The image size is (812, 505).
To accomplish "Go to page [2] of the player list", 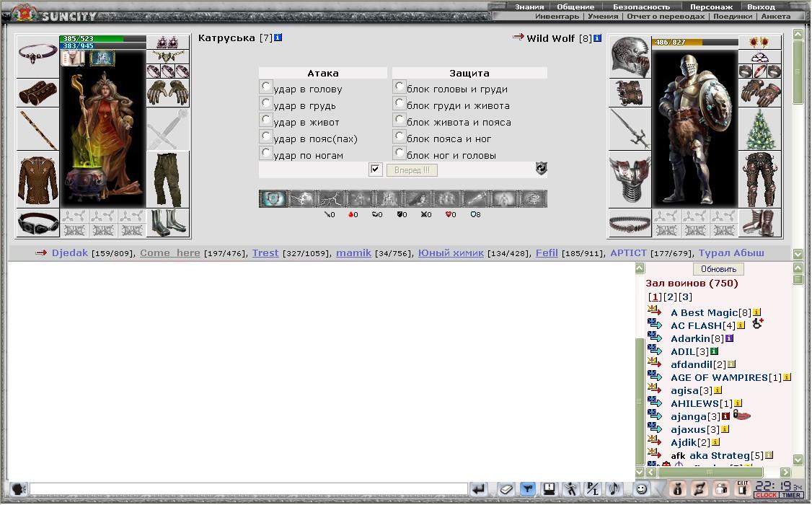I will [670, 297].
